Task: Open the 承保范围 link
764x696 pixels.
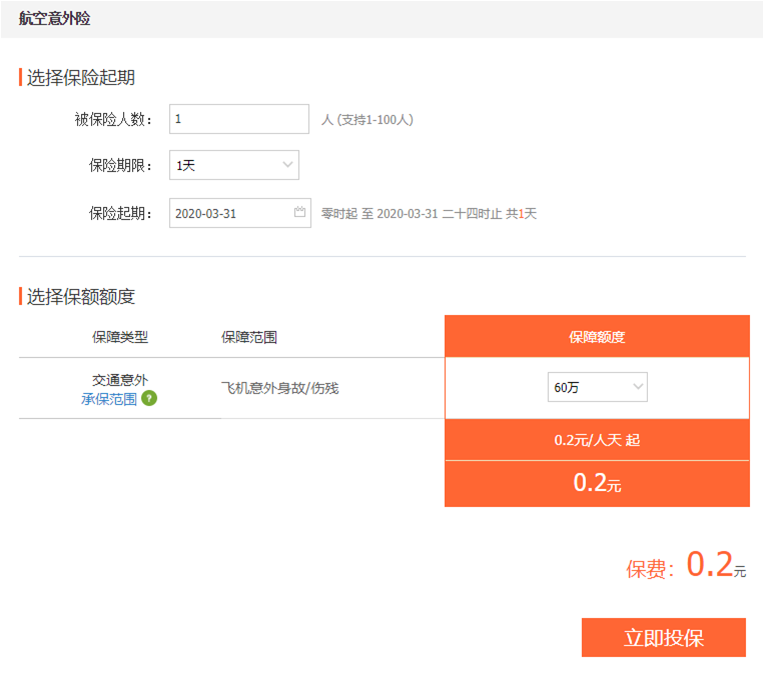Action: point(109,398)
